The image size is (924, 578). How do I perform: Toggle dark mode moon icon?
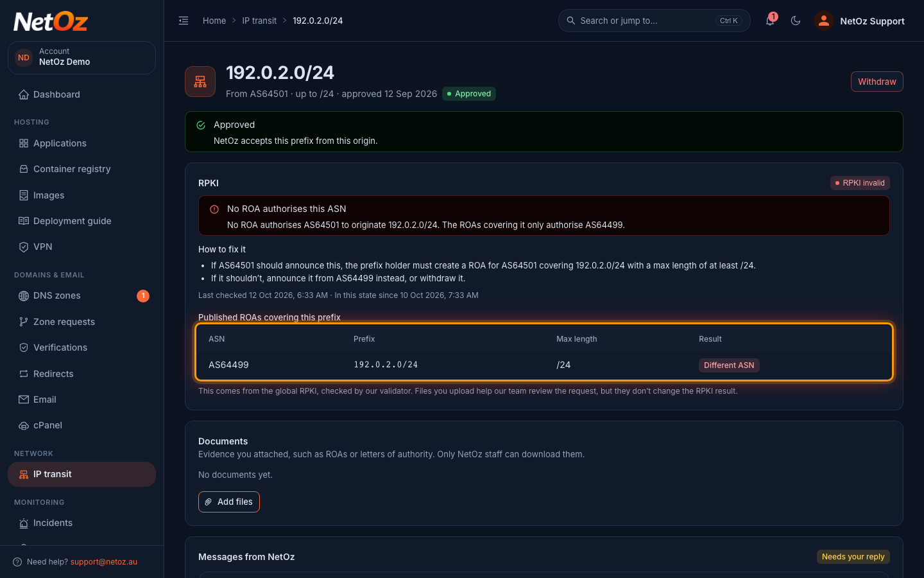click(x=796, y=21)
